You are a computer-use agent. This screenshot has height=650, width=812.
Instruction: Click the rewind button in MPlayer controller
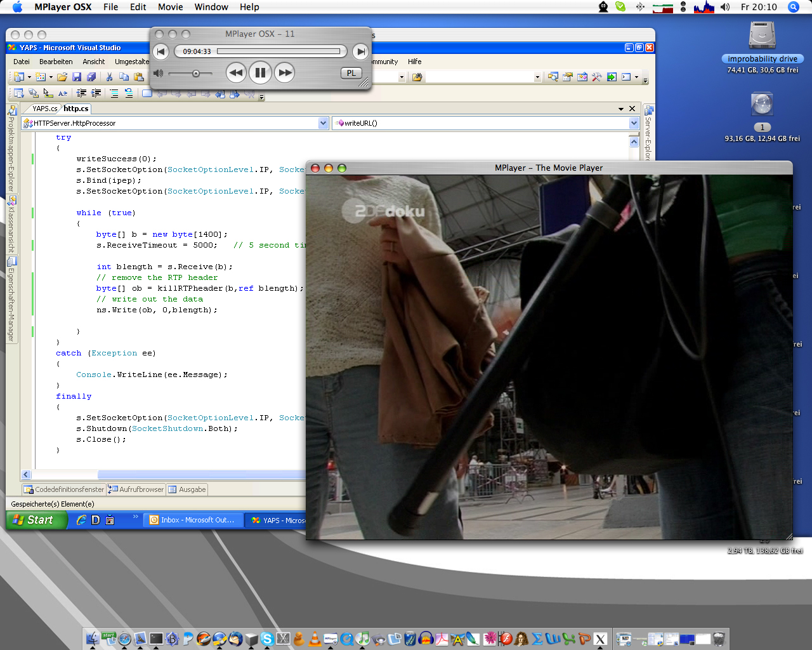pyautogui.click(x=236, y=72)
